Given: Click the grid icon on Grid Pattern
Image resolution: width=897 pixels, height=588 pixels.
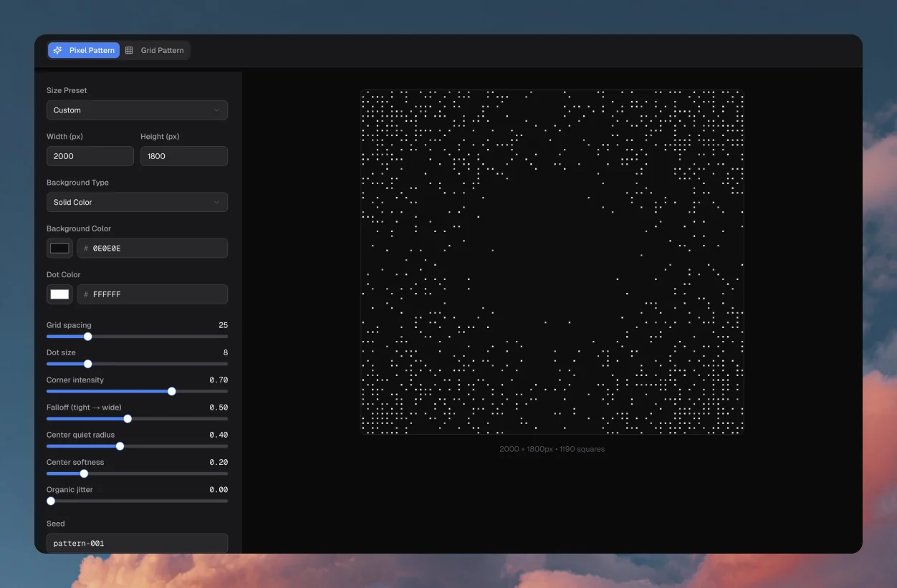Looking at the screenshot, I should 129,50.
